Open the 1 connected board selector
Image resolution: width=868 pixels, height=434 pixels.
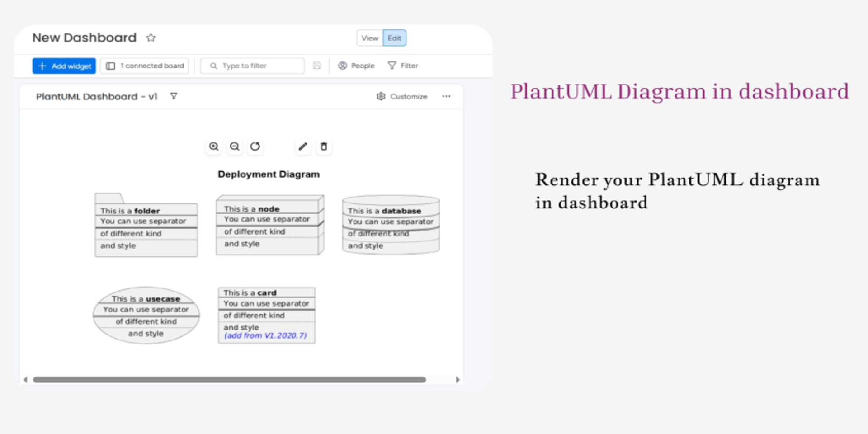145,66
